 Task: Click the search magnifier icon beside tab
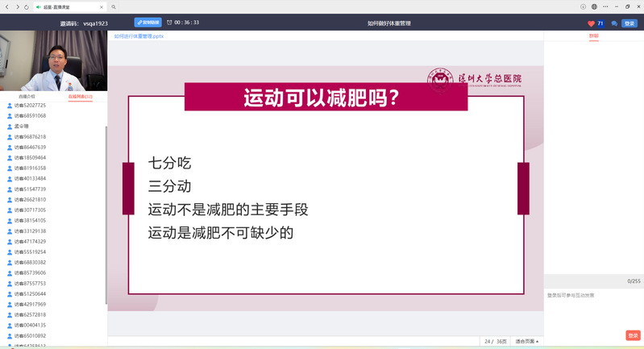coord(114,6)
